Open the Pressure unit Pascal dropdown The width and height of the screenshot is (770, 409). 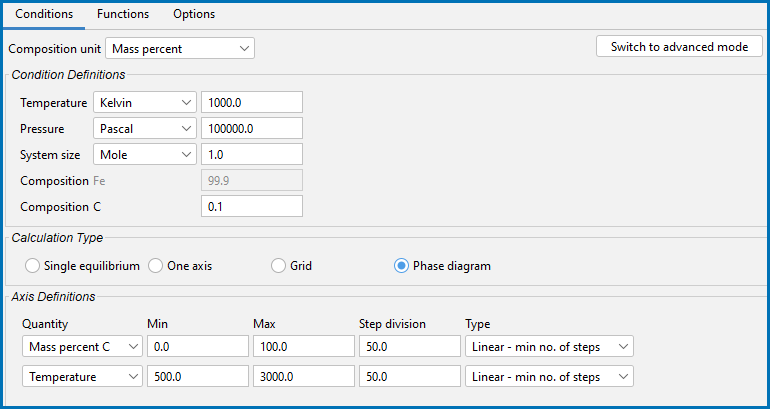(144, 129)
